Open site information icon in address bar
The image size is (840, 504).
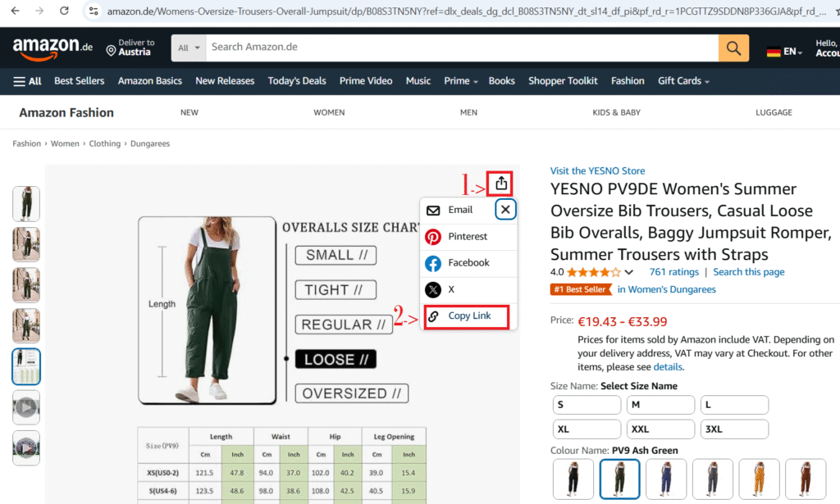point(94,11)
